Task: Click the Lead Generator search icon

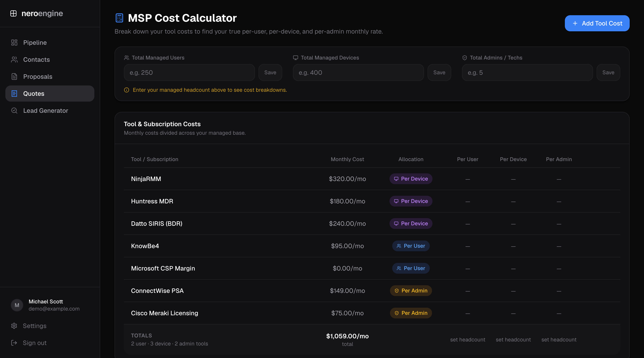Action: [x=14, y=111]
